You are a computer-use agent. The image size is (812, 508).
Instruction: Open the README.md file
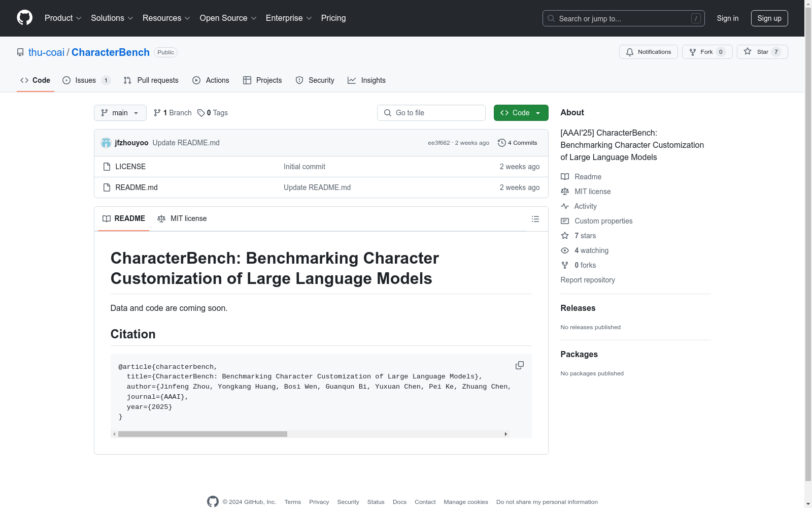point(137,187)
